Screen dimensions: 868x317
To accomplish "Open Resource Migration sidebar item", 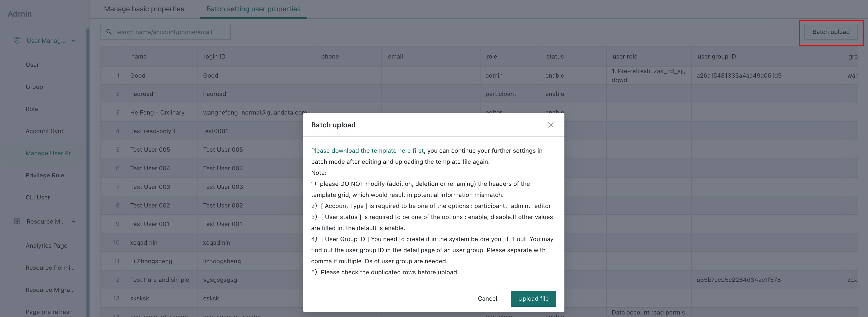I will pos(50,290).
